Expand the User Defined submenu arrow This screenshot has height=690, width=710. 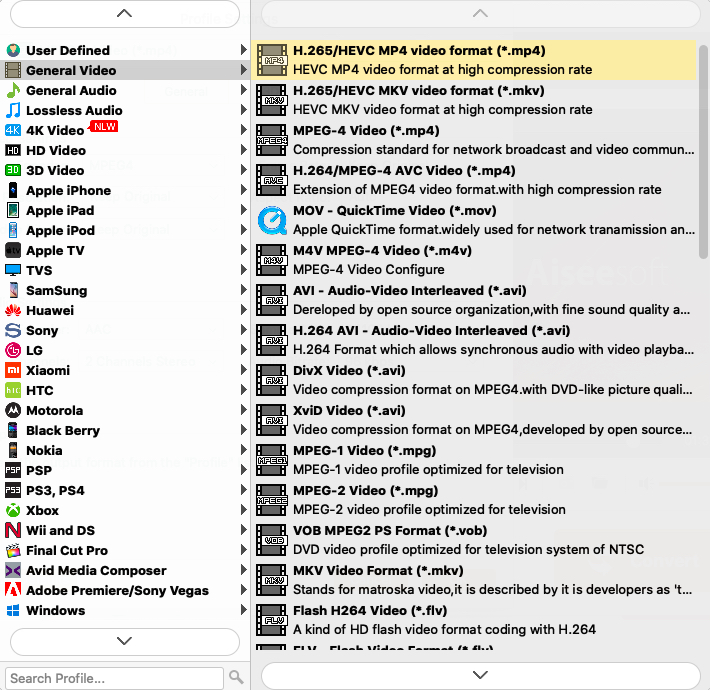244,50
